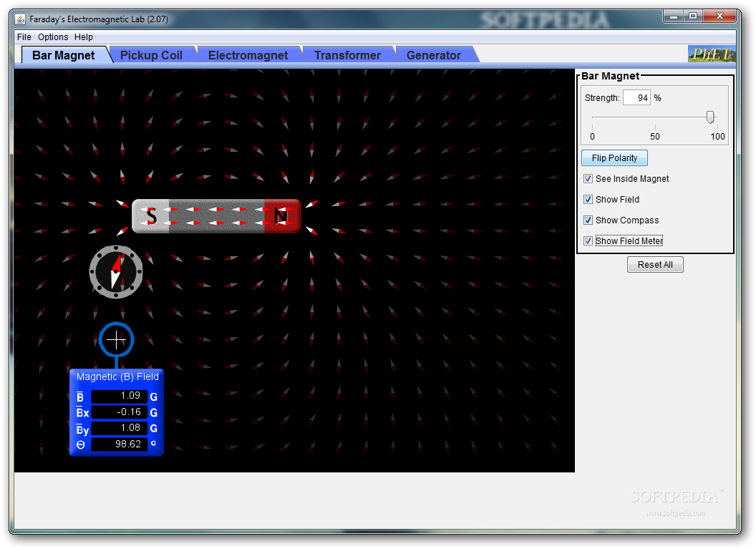This screenshot has width=756, height=549.
Task: Open the Transformer tab
Action: 347,55
